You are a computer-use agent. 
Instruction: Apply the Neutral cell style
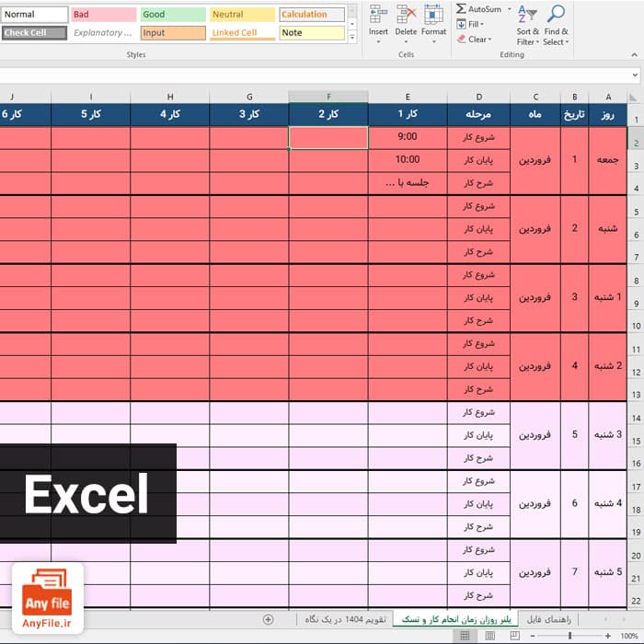pos(242,15)
